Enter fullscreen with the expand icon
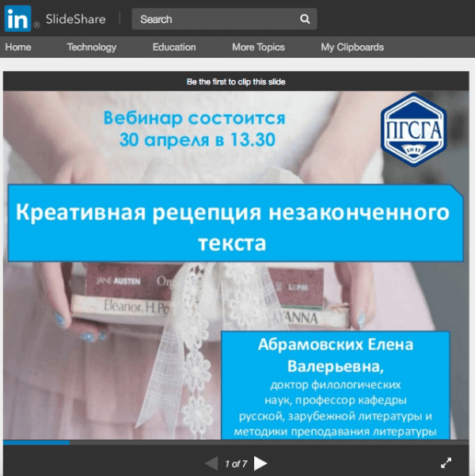This screenshot has width=475, height=476. point(446,463)
